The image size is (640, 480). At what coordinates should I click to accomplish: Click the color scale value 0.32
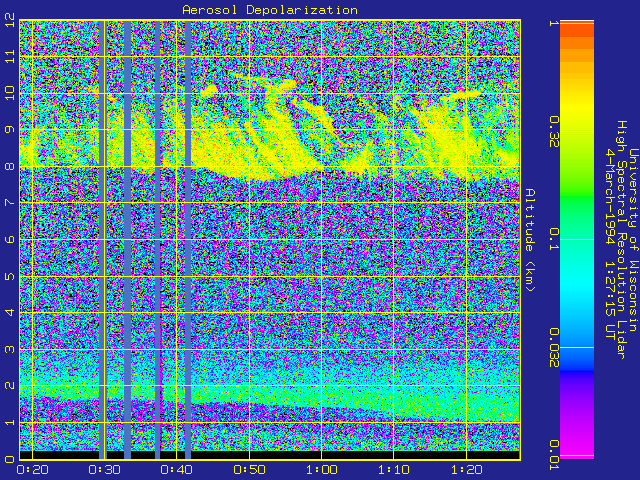(554, 131)
